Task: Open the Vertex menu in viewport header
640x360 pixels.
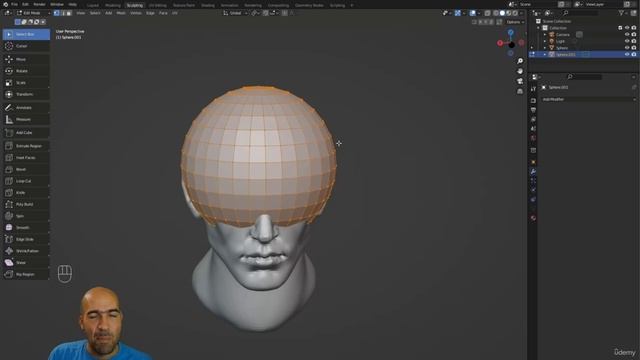Action: 136,13
